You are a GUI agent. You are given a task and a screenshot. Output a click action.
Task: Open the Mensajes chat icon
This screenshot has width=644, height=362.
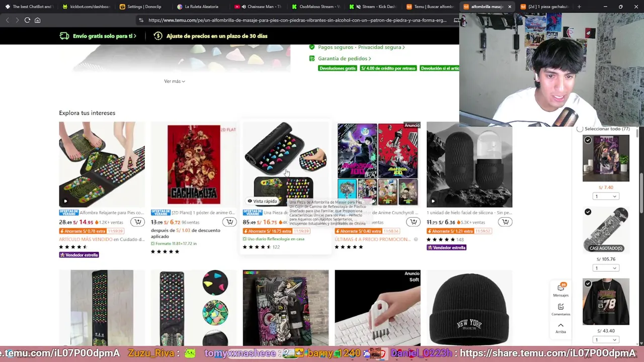pos(560,290)
